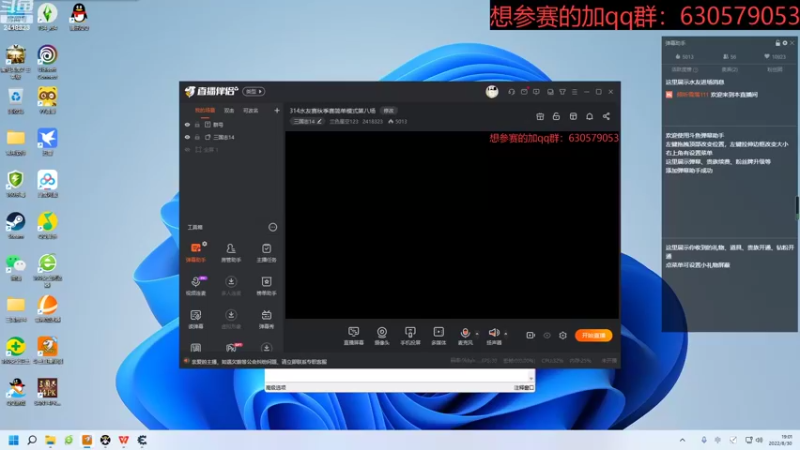The height and width of the screenshot is (450, 800).
Task: Edit the 三国志14 category tag
Action: pyautogui.click(x=308, y=121)
